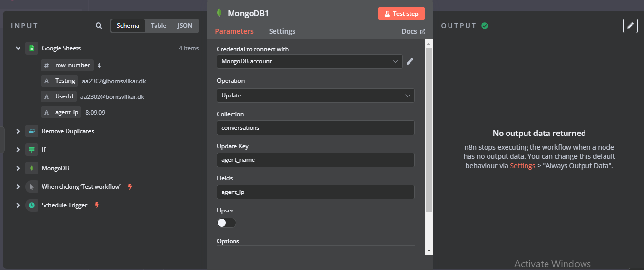The height and width of the screenshot is (270, 644).
Task: Click the green checkmark next to OUTPUT
Action: point(485,26)
